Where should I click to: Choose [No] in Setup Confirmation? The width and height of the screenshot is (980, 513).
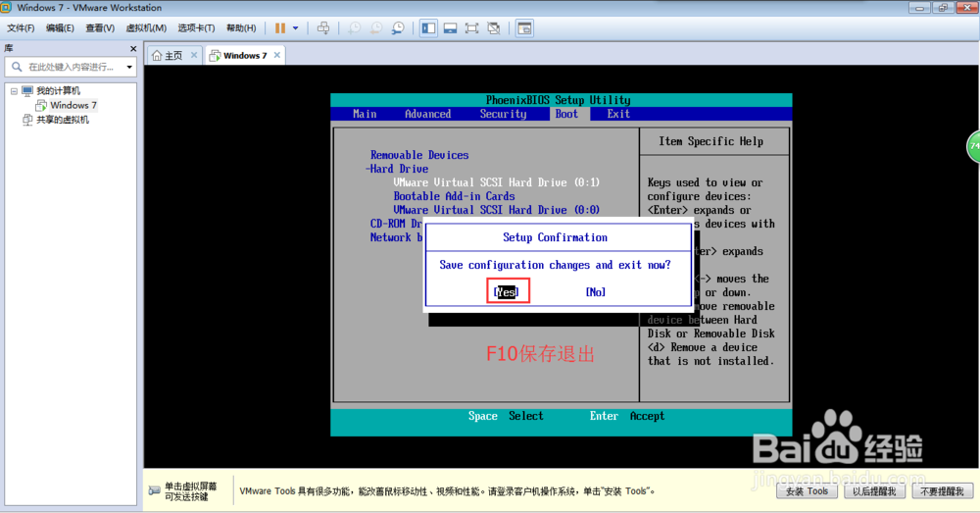coord(596,292)
